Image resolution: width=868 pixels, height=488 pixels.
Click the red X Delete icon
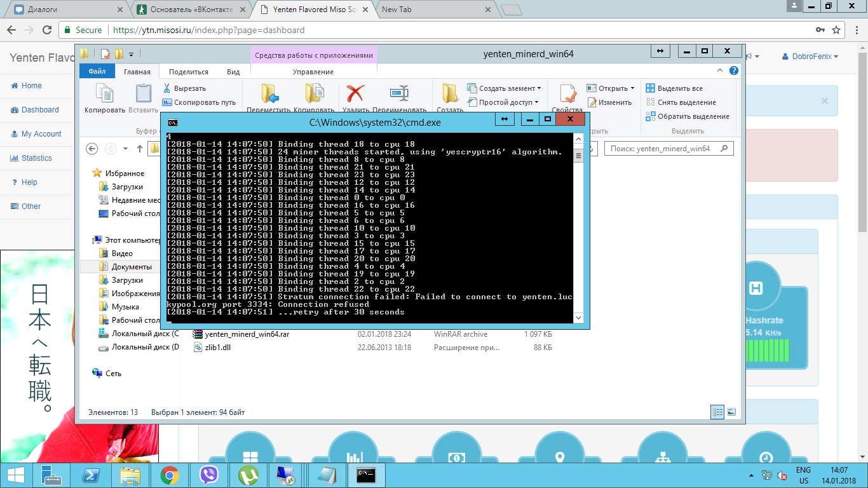[x=355, y=94]
